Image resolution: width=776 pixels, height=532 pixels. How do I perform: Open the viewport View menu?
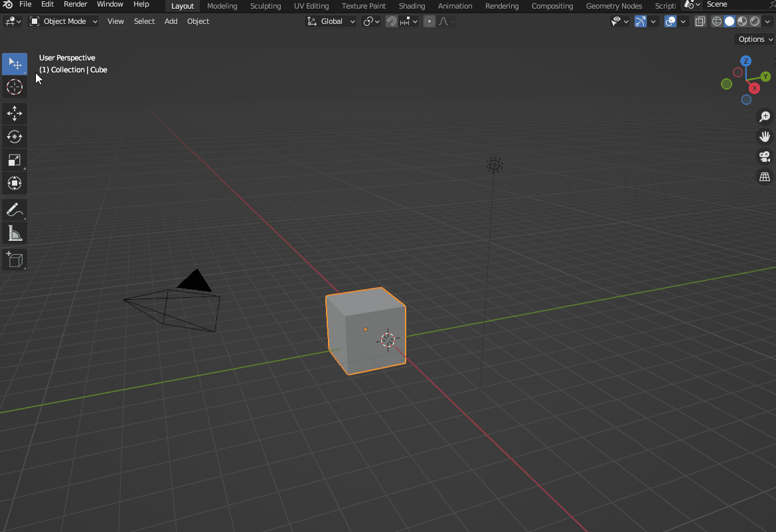tap(116, 21)
